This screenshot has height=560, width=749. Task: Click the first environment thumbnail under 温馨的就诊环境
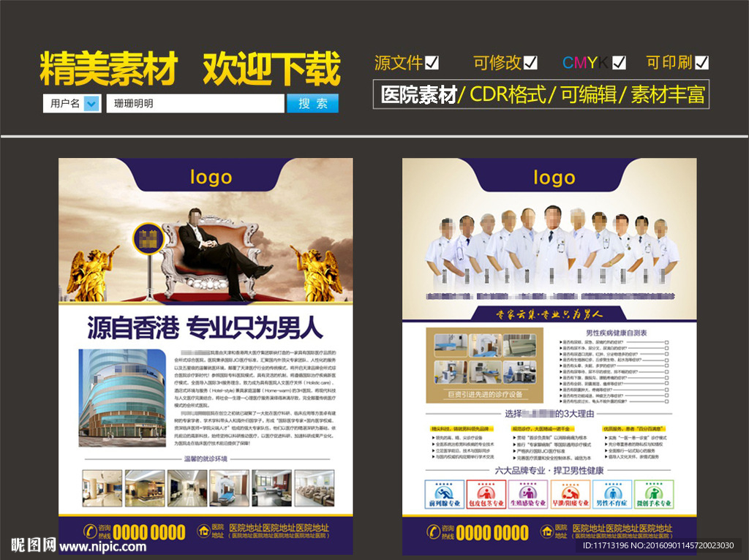[102, 488]
